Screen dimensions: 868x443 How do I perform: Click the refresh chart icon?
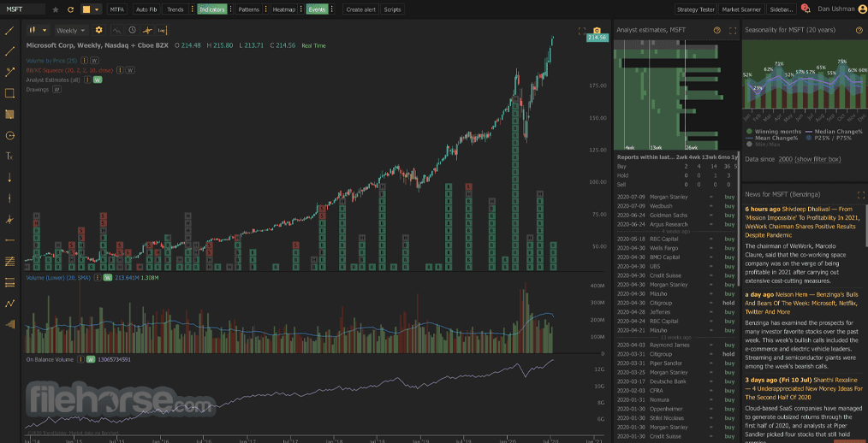[70, 9]
